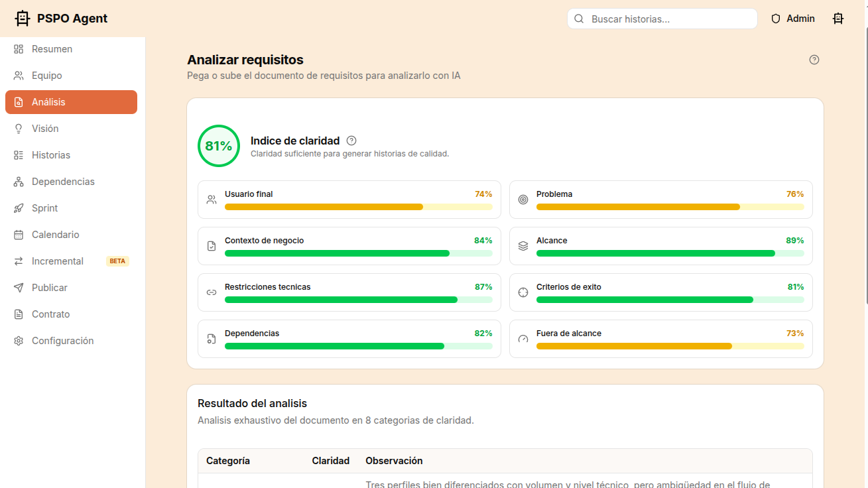Select the Resumen dashboard icon
The width and height of the screenshot is (868, 488).
17,48
